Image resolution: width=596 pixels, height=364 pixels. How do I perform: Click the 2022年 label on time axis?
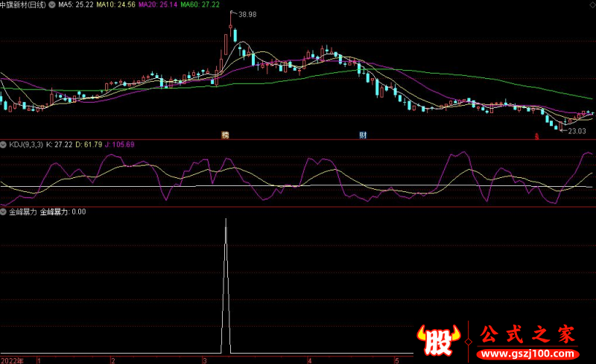click(12, 360)
